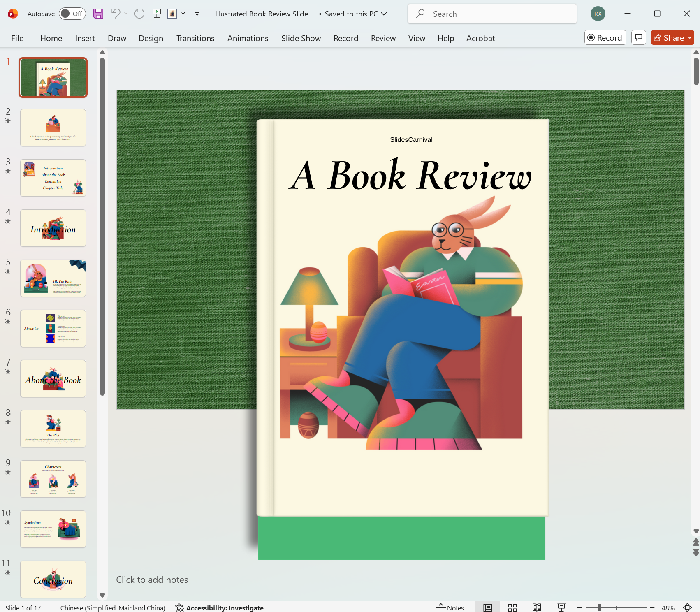This screenshot has width=700, height=612.
Task: Open the comments pane icon
Action: tap(638, 37)
